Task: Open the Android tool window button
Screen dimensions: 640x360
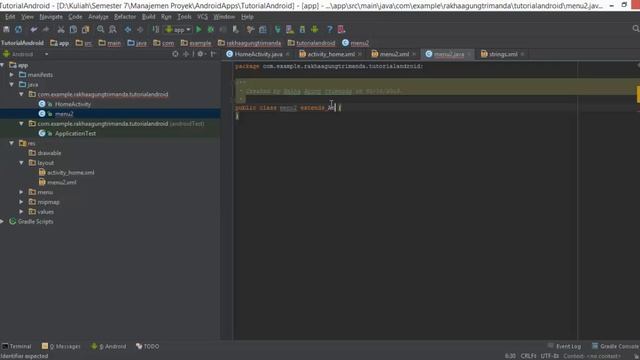Action: [x=109, y=346]
